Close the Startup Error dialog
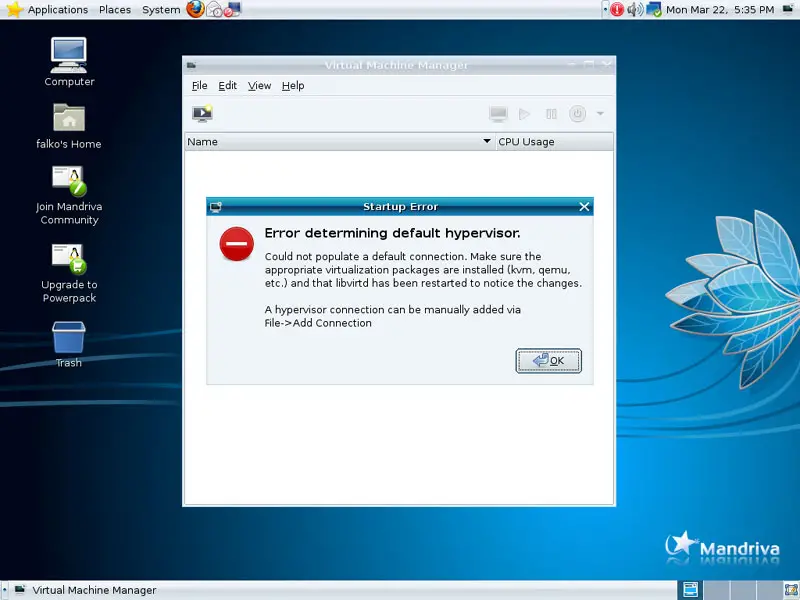 pyautogui.click(x=584, y=207)
